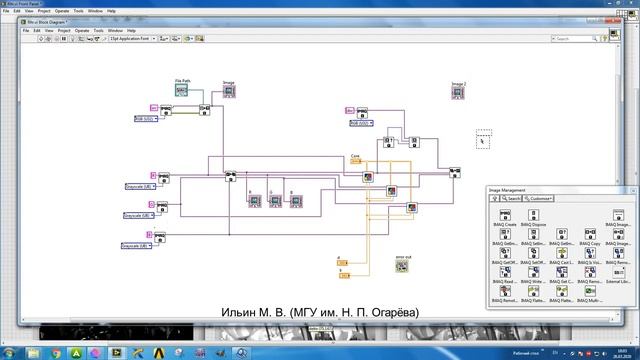Pick IMAQ Create from the palette
The image size is (640, 360).
coord(505,215)
